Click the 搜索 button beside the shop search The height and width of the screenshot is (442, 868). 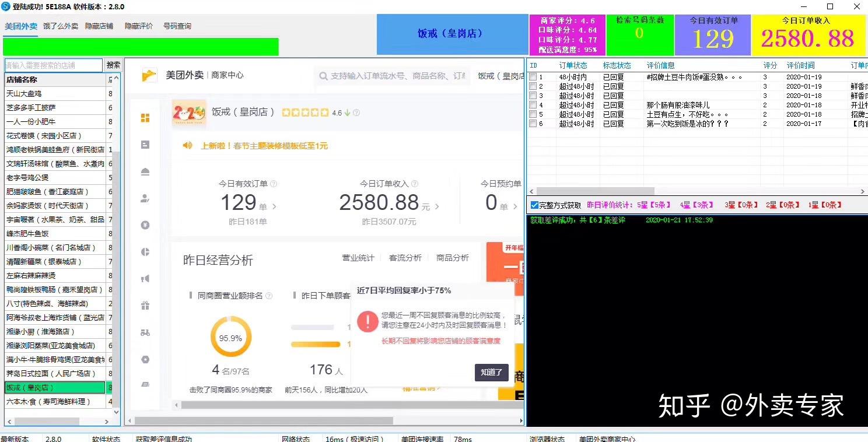click(x=114, y=65)
